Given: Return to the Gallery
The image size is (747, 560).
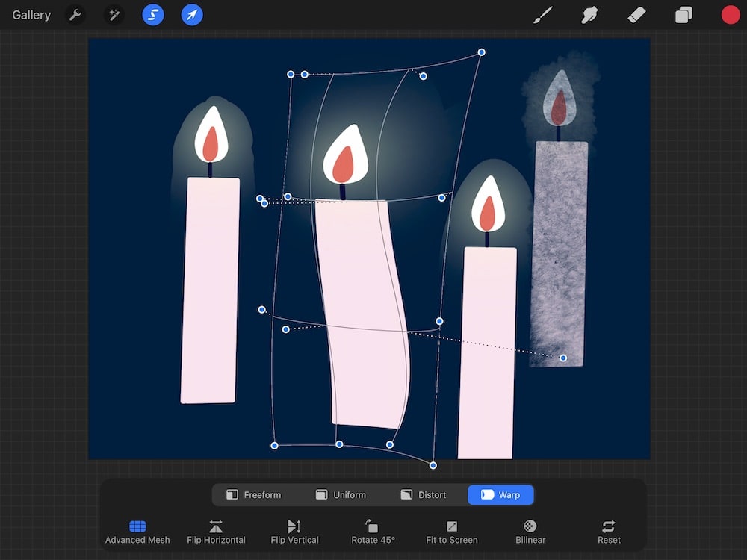Looking at the screenshot, I should (x=31, y=14).
